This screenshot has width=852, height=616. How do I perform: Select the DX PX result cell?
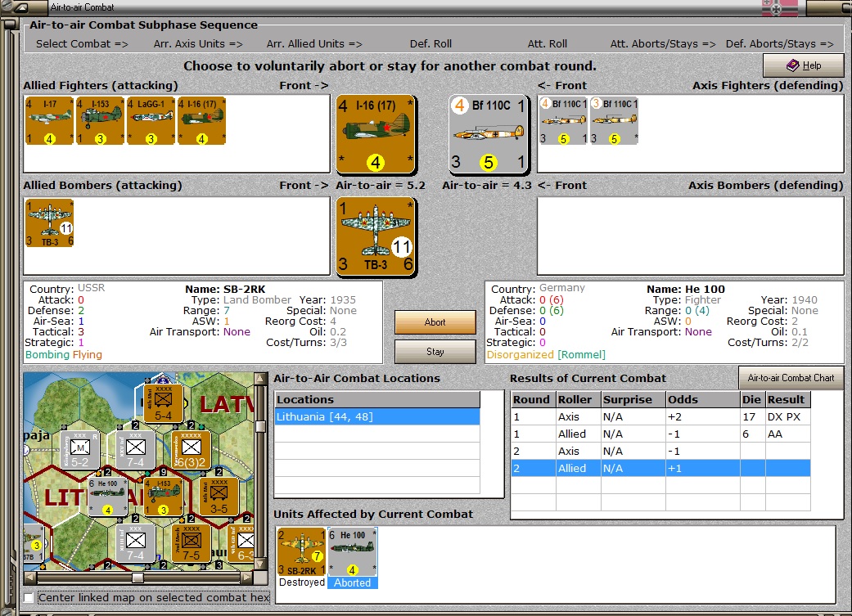click(788, 416)
